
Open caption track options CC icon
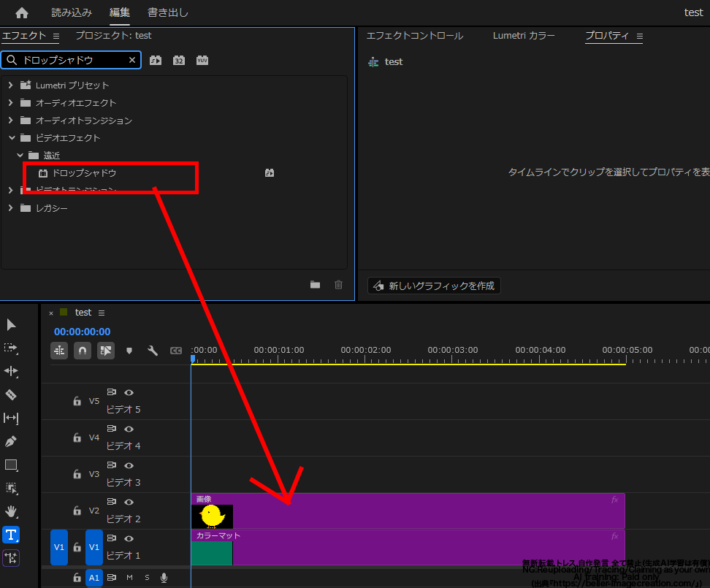click(x=176, y=351)
